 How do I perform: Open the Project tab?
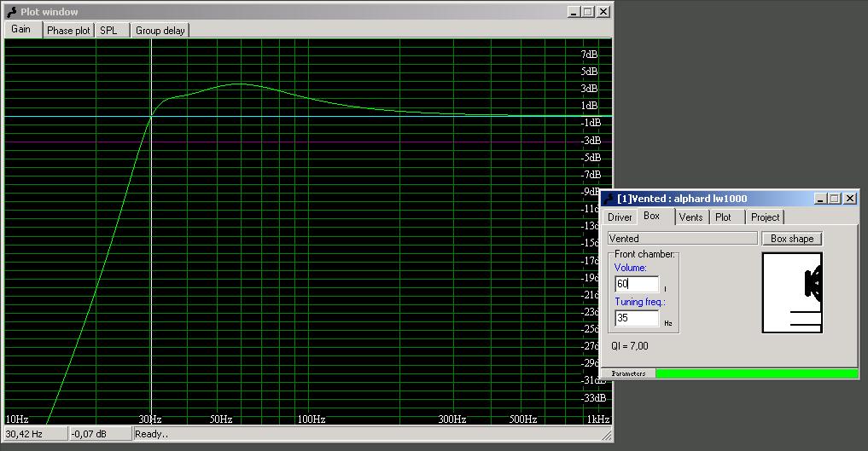[x=765, y=217]
